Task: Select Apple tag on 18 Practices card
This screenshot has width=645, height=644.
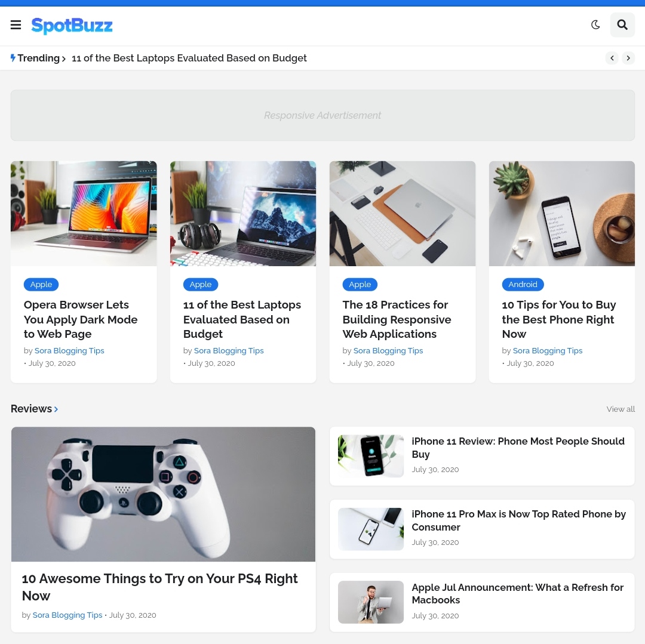Action: pos(360,284)
